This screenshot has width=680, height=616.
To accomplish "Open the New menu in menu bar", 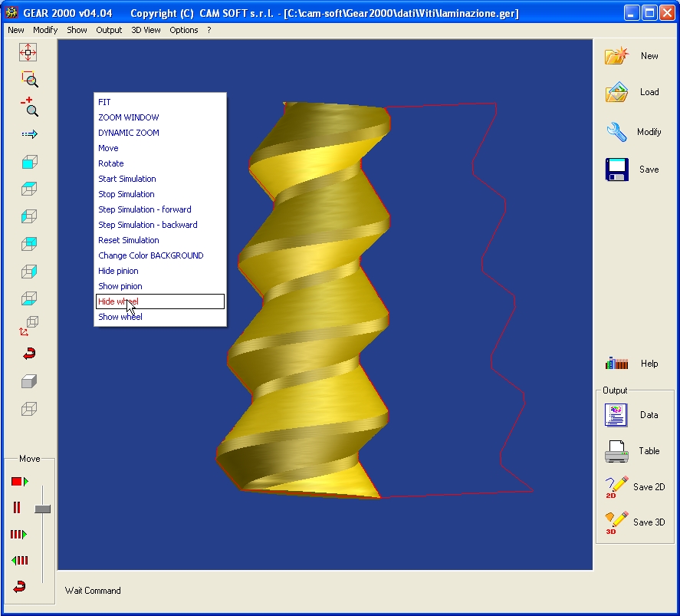I will (16, 30).
